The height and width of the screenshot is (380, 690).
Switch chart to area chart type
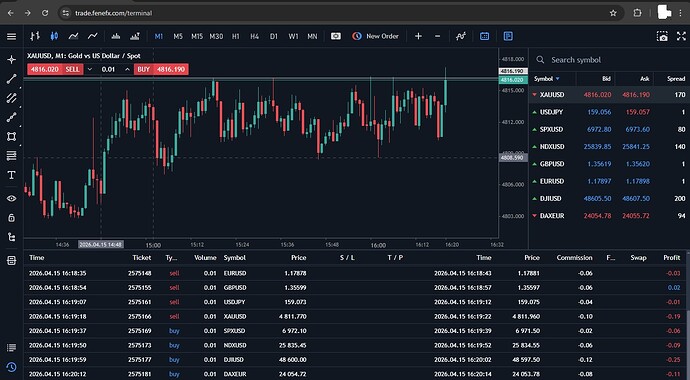(73, 37)
